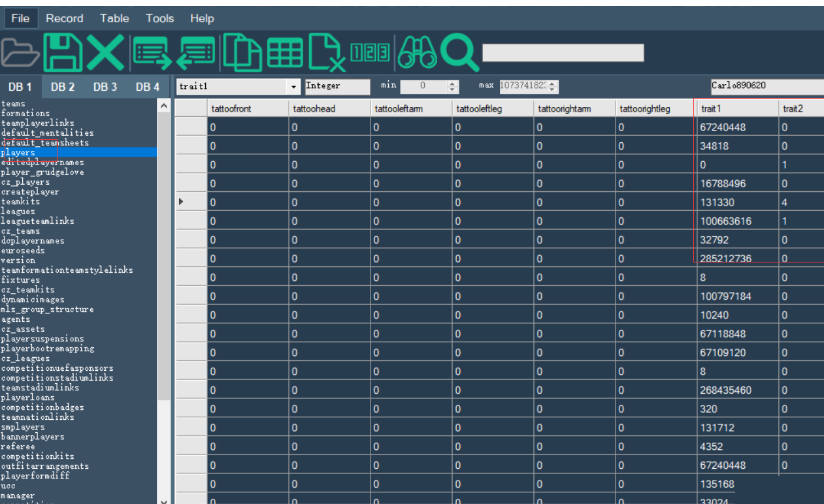Click the 123 numbering icon
Screen dimensions: 824x504
370,53
